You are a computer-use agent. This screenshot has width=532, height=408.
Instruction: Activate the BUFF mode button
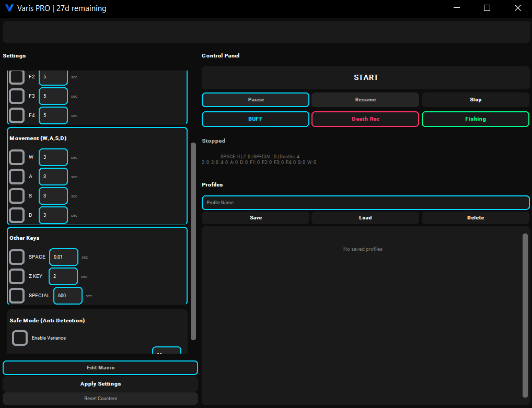coord(256,119)
